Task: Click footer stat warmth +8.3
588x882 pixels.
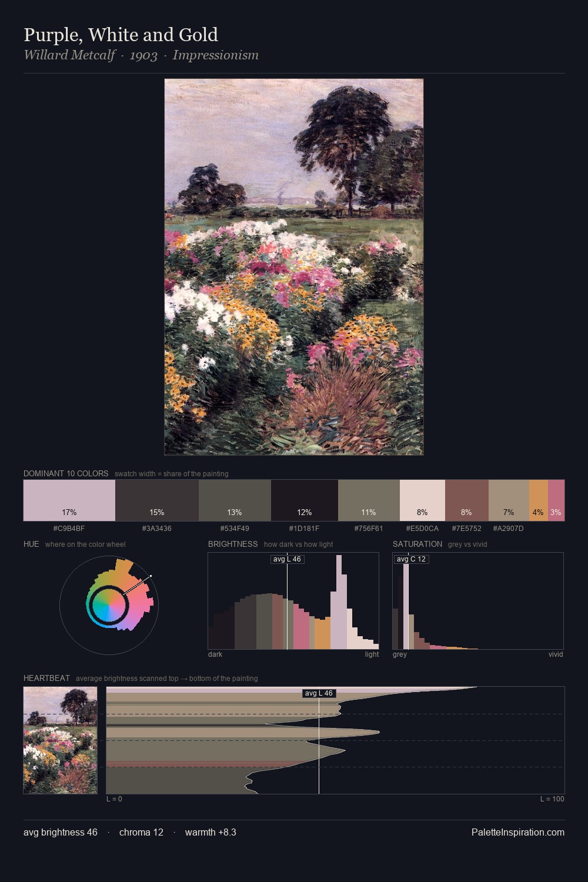Action: tap(211, 832)
